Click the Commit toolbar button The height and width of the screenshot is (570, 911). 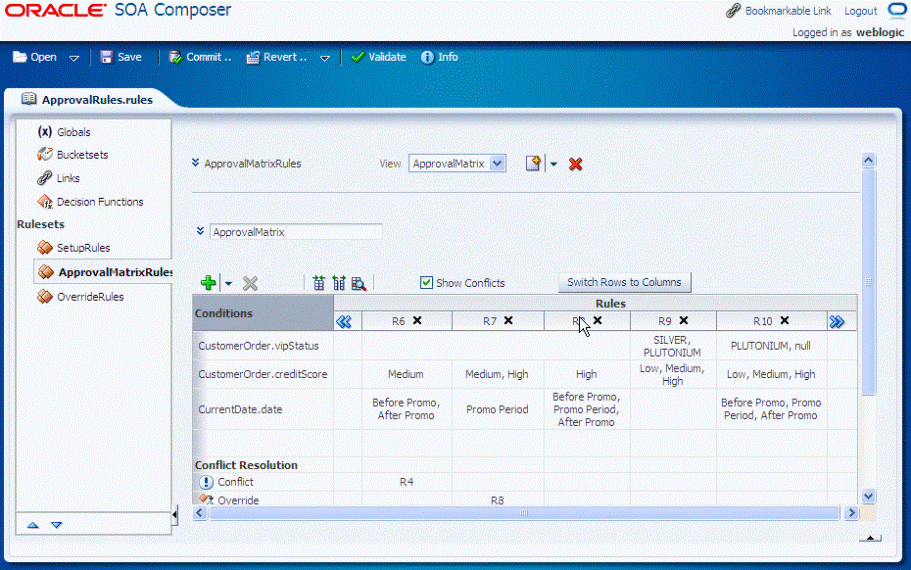pyautogui.click(x=200, y=57)
